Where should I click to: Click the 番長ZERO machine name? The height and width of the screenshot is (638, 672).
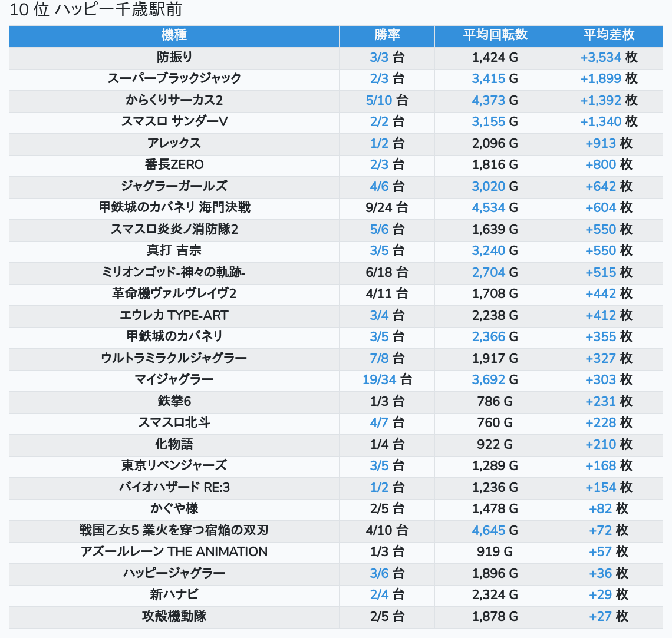point(174,165)
